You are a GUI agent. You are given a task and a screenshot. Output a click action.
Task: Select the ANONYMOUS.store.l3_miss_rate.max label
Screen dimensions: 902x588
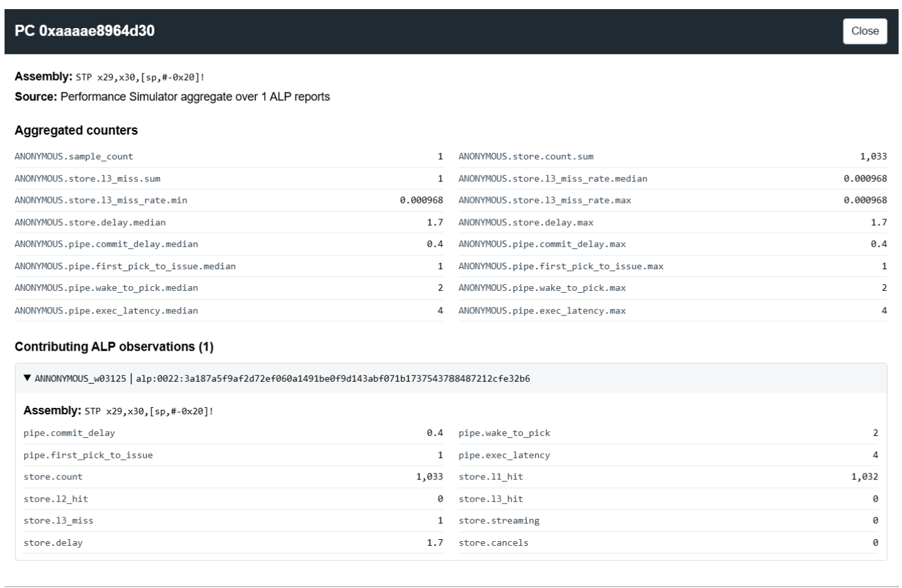pyautogui.click(x=545, y=200)
